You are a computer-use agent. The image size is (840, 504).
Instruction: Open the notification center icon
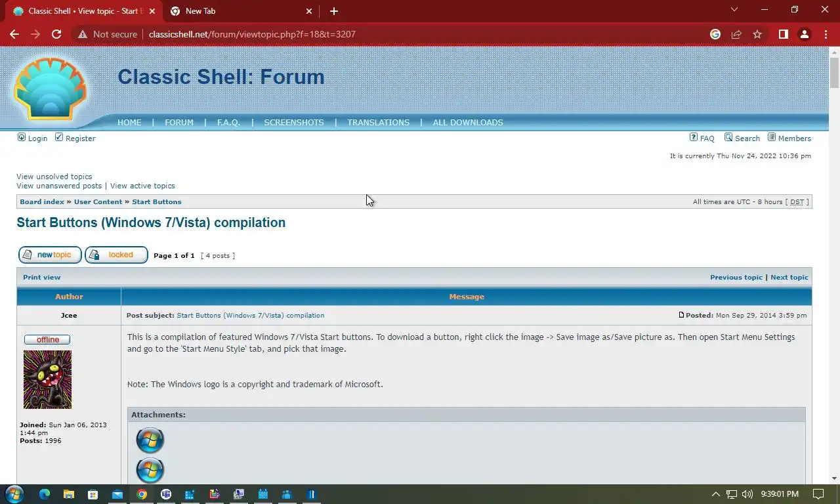tap(818, 494)
